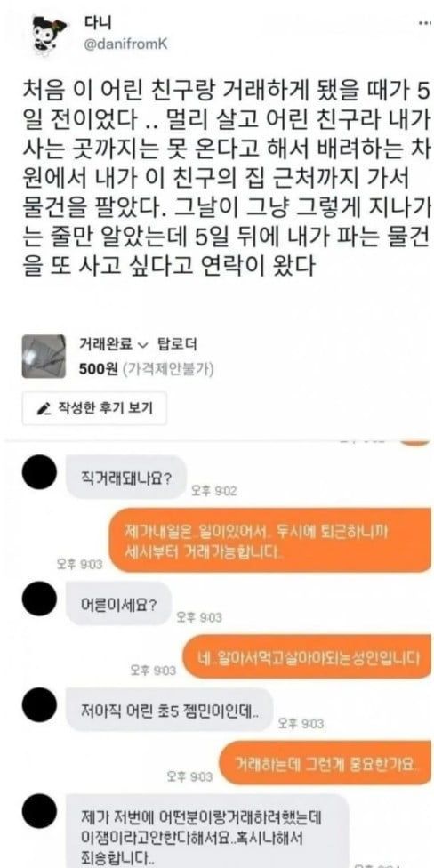This screenshot has width=434, height=868.
Task: Open the tweet more options menu
Action: [423, 26]
